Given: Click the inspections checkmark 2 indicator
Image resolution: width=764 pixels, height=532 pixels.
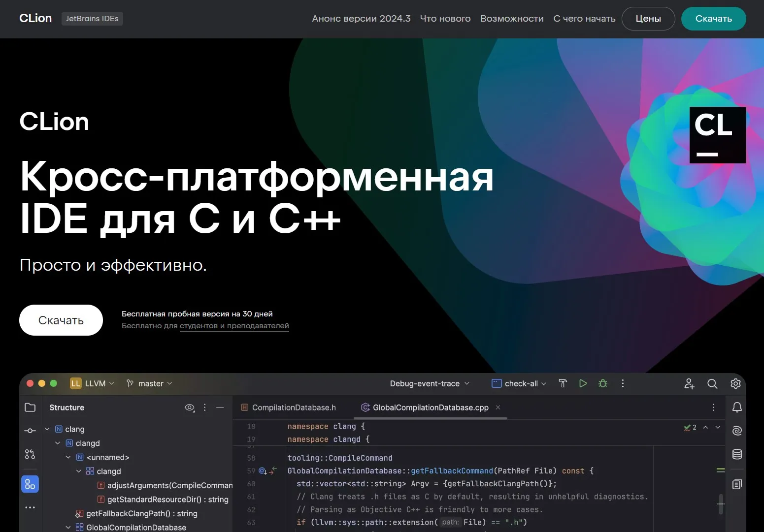Looking at the screenshot, I should (x=690, y=428).
